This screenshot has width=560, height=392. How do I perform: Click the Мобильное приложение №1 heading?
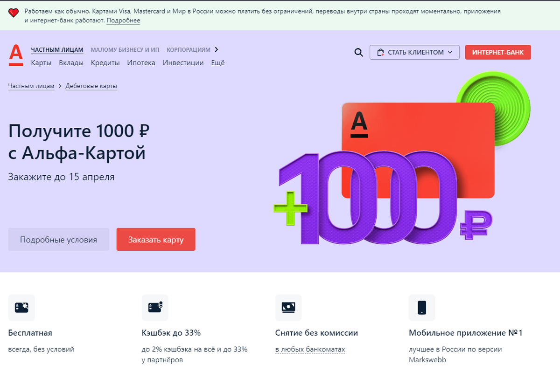click(466, 333)
